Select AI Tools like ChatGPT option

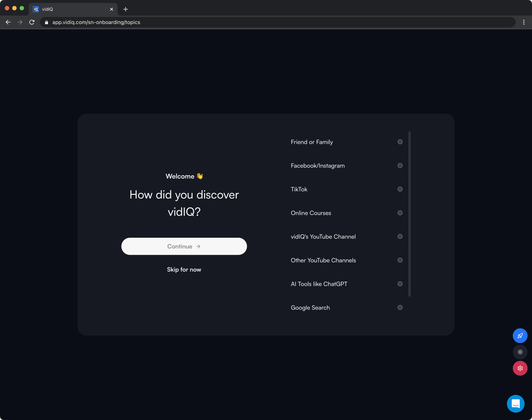pyautogui.click(x=400, y=284)
